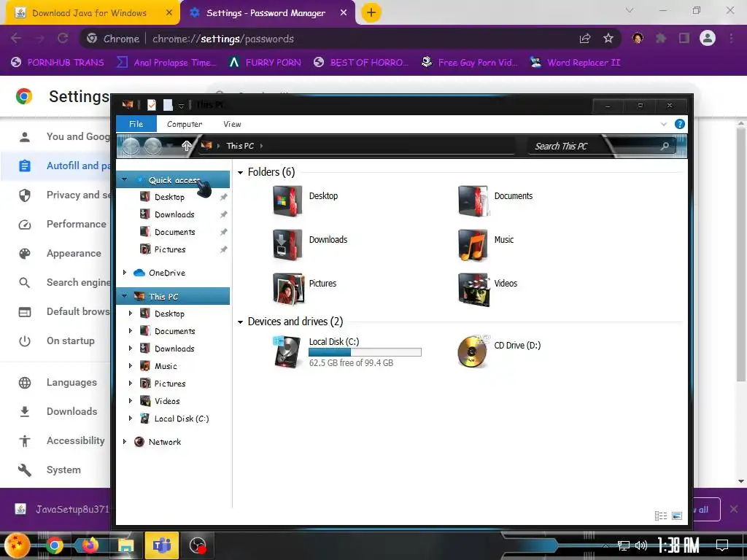Expand the Videos node under This PC
Viewport: 747px width, 560px height.
pos(130,401)
